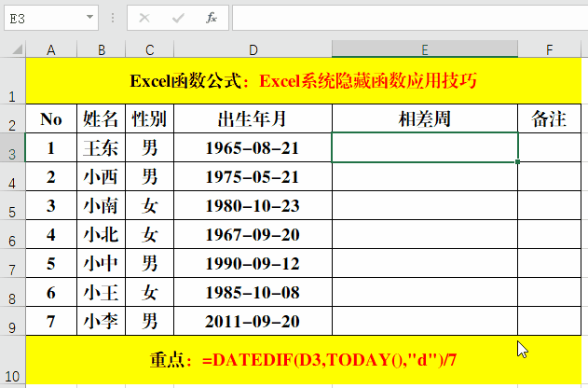Viewport: 588px width, 388px height.
Task: Click the No cell '7' in 小李 row
Action: pos(51,321)
